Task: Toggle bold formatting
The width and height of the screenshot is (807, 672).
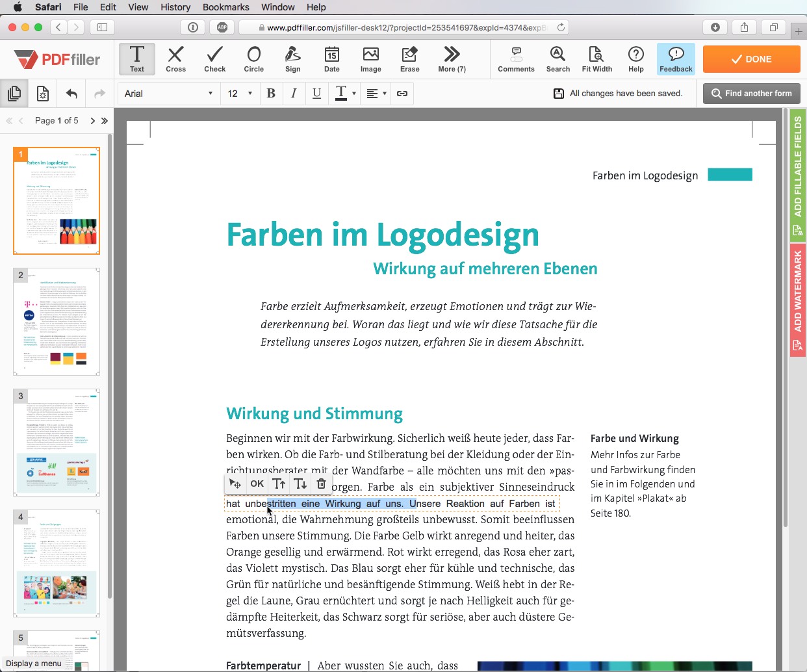Action: (x=271, y=94)
